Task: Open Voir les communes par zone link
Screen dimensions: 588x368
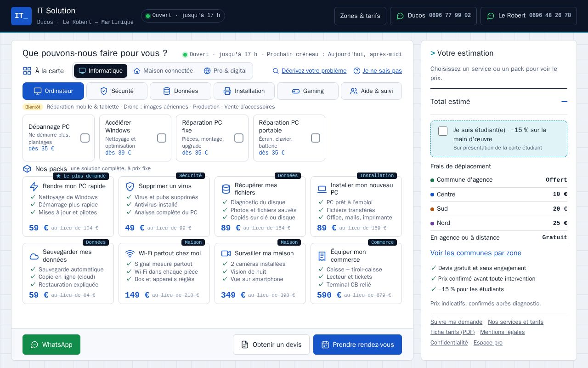Action: [476, 253]
